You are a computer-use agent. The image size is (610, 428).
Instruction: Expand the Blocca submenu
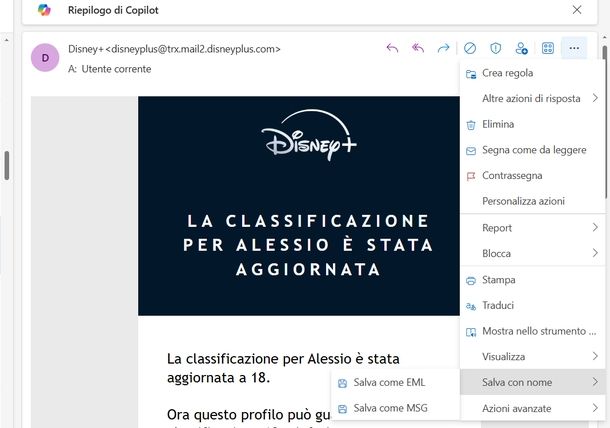tap(532, 254)
